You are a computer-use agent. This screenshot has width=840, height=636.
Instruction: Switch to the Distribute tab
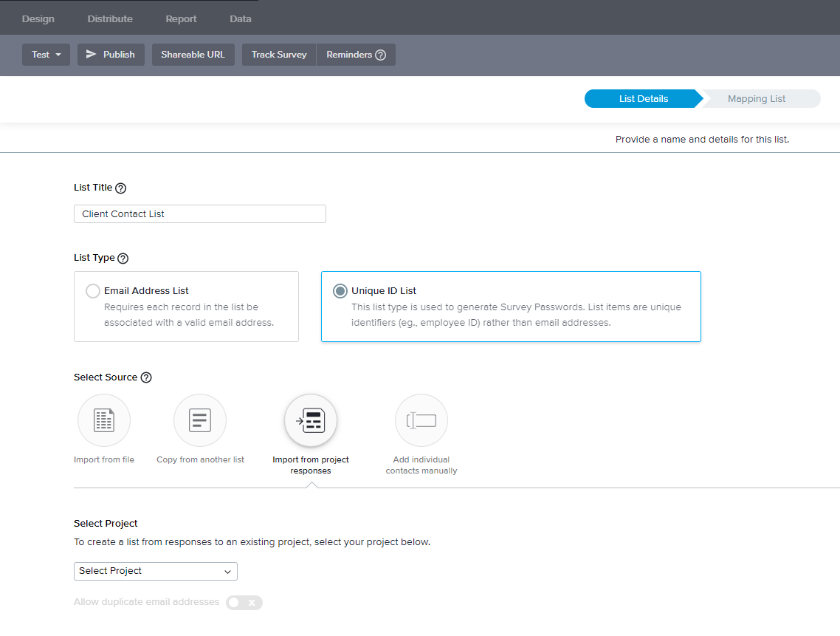point(110,18)
